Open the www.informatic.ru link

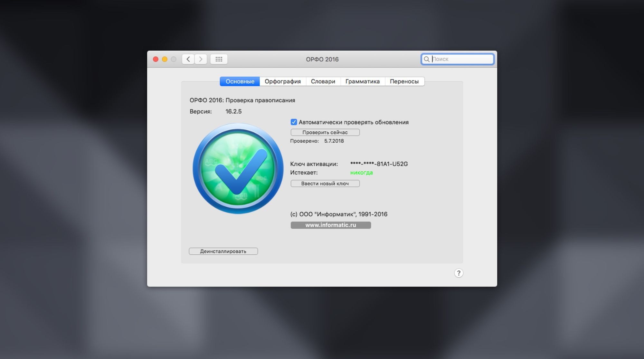(x=331, y=225)
